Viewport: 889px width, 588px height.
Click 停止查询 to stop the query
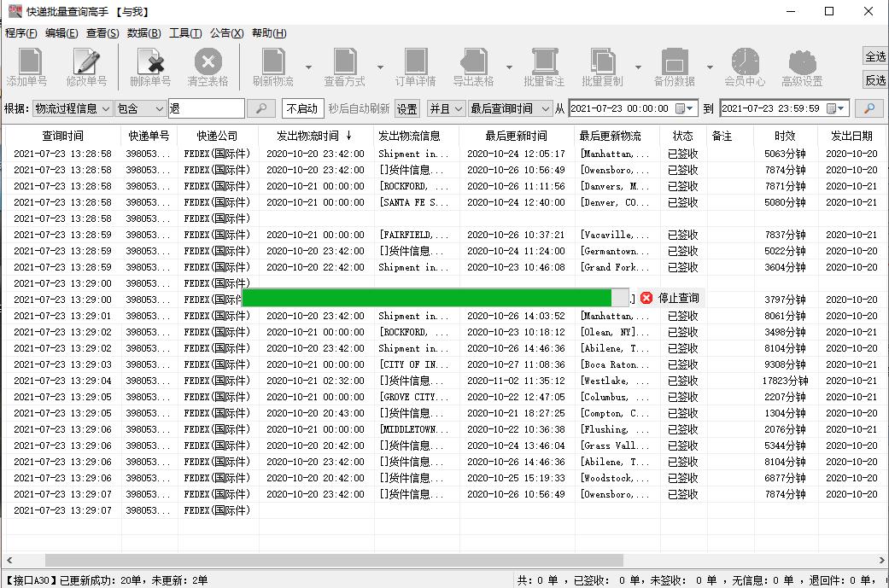(670, 298)
